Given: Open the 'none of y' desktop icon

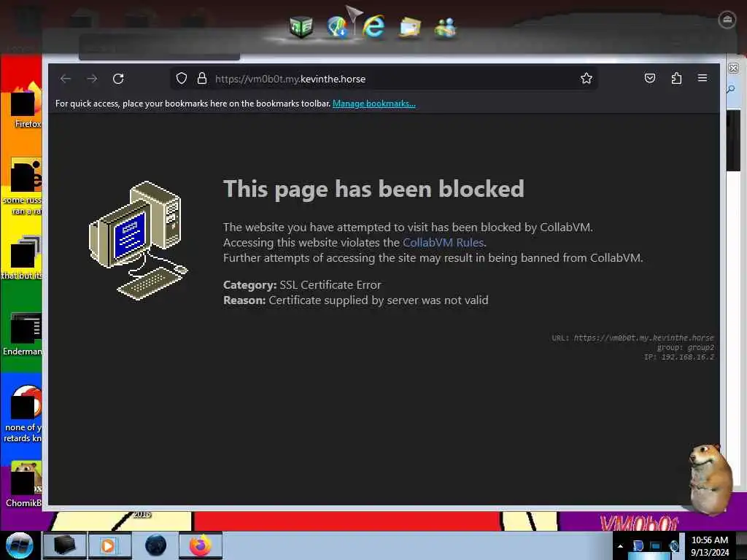Looking at the screenshot, I should pyautogui.click(x=24, y=413).
